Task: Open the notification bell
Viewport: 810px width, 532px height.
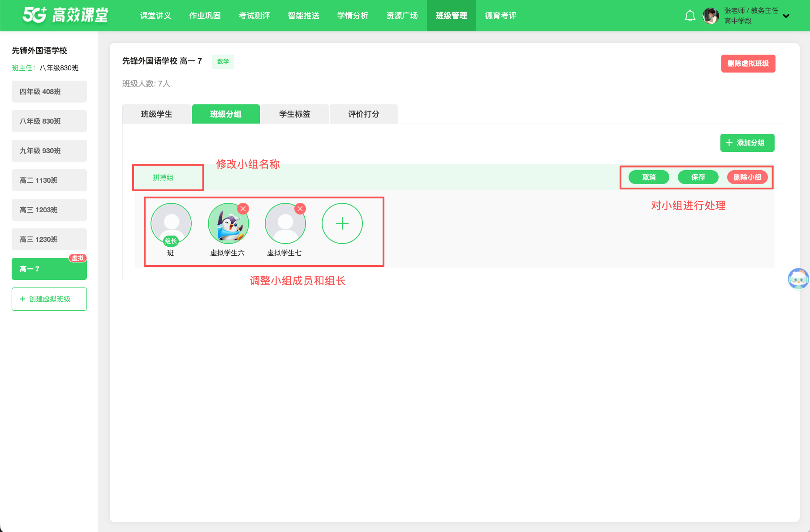Action: pos(690,16)
